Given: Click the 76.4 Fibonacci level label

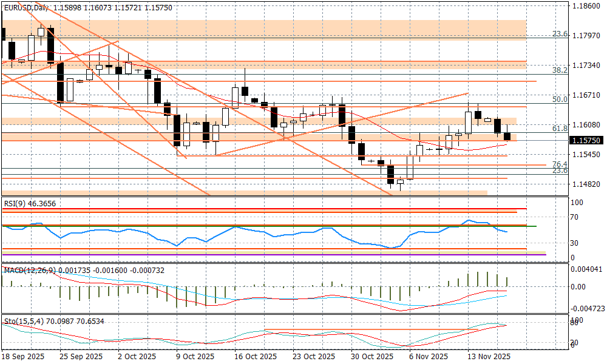Looking at the screenshot, I should 559,164.
